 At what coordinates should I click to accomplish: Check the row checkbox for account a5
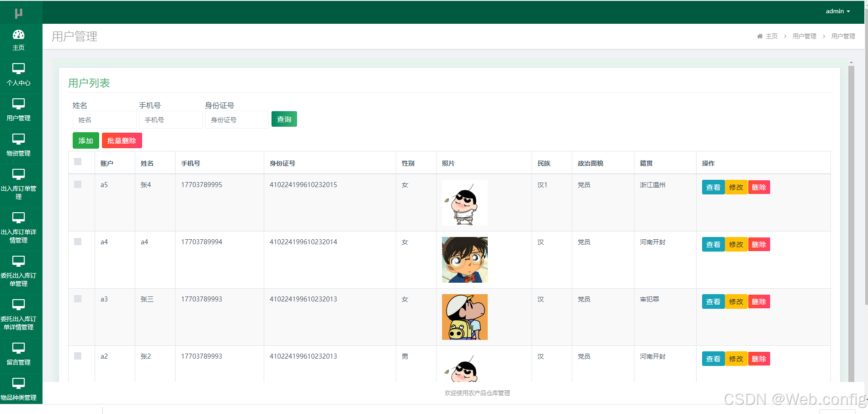[78, 184]
